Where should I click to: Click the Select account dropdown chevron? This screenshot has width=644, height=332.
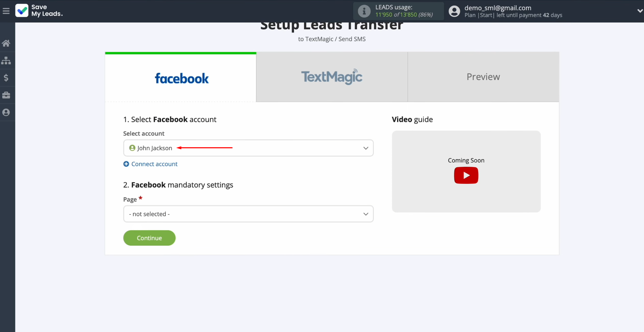[x=366, y=148]
